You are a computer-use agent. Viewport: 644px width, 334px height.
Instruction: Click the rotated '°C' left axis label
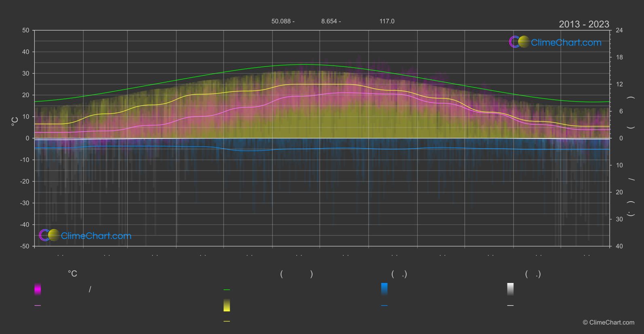15,121
